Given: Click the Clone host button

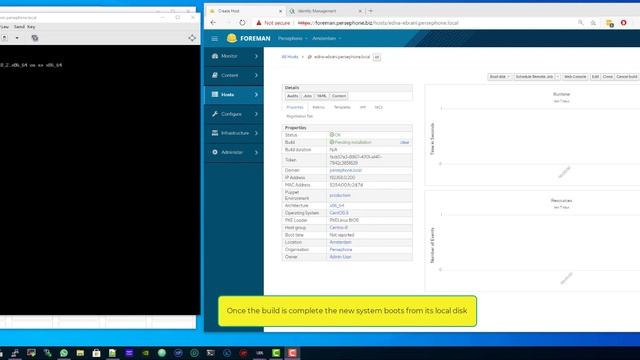Looking at the screenshot, I should click(607, 77).
